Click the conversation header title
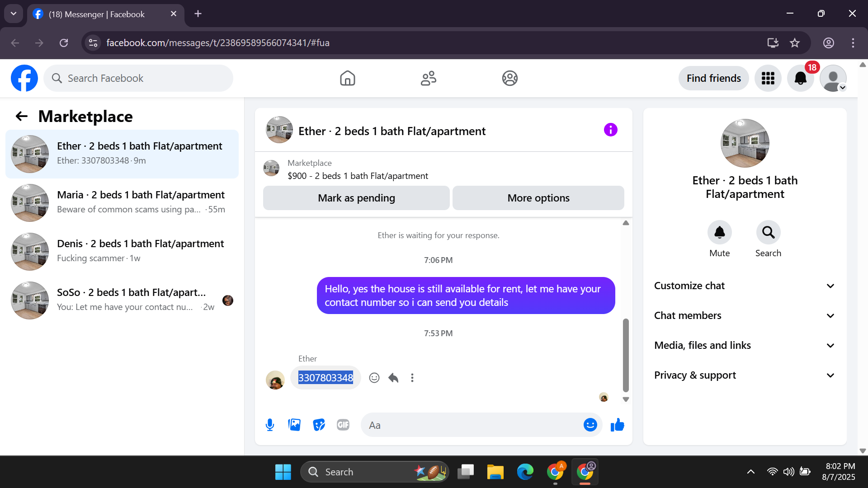The width and height of the screenshot is (868, 488). point(392,131)
